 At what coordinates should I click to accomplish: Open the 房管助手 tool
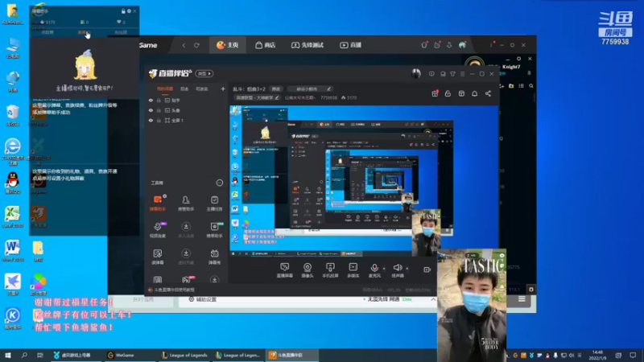[186, 204]
